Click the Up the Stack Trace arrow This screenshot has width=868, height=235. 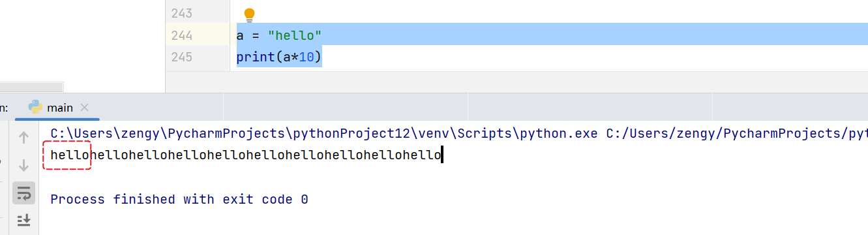24,138
